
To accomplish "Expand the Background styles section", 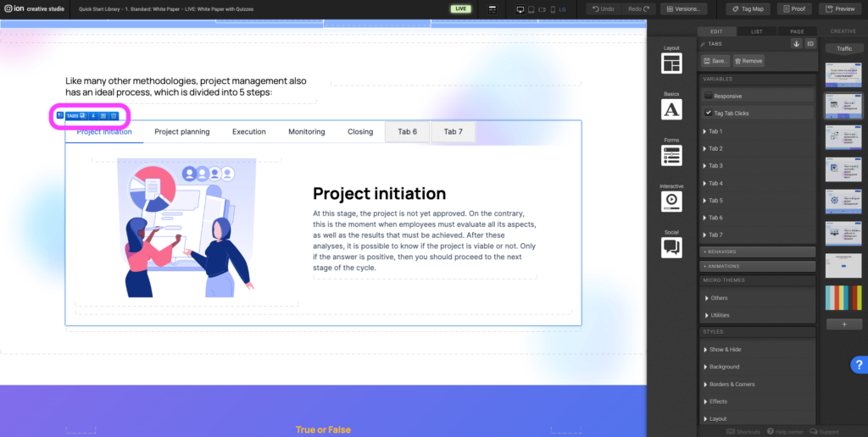I will 724,367.
